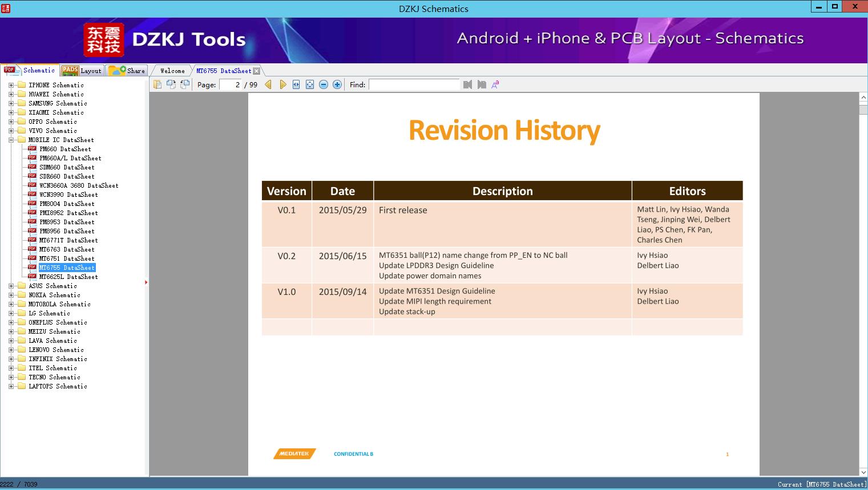
Task: Expand the LAPTOPS Schematic folder
Action: tap(11, 386)
